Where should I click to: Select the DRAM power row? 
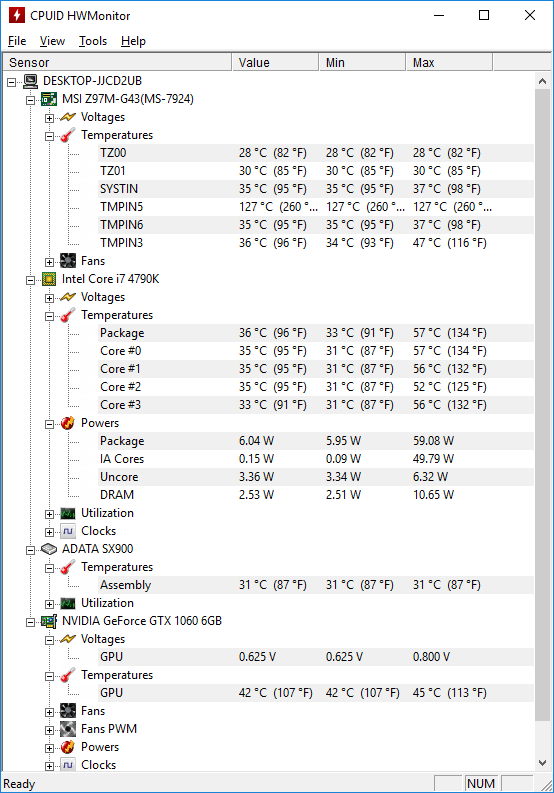pos(316,495)
